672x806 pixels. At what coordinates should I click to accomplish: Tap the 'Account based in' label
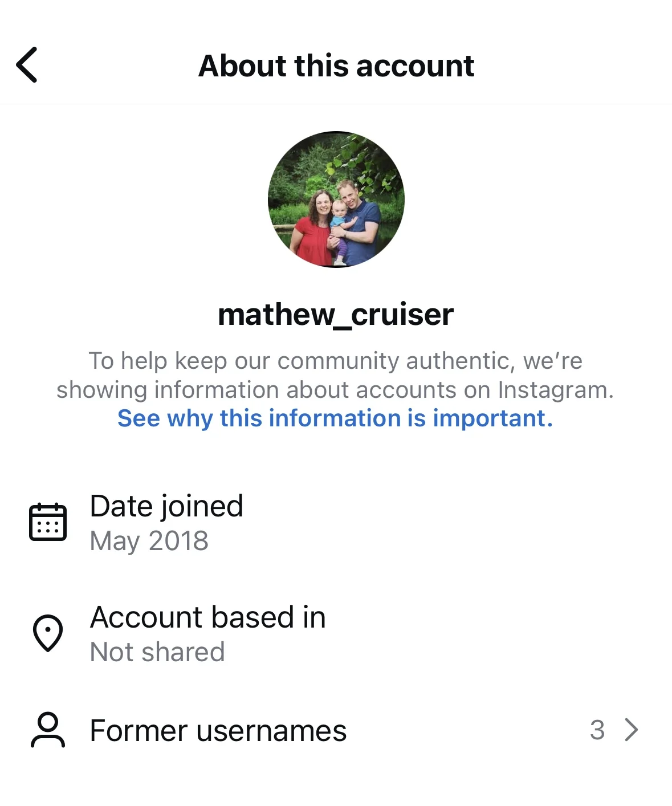point(208,617)
